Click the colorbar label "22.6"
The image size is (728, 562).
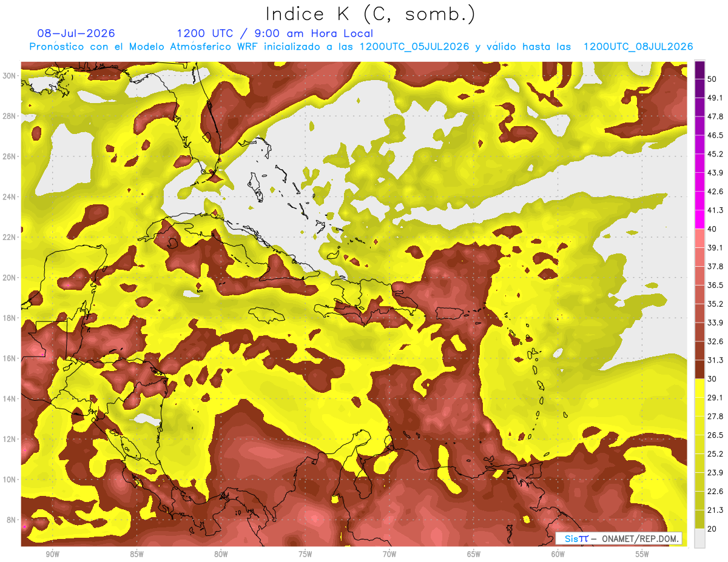[715, 492]
